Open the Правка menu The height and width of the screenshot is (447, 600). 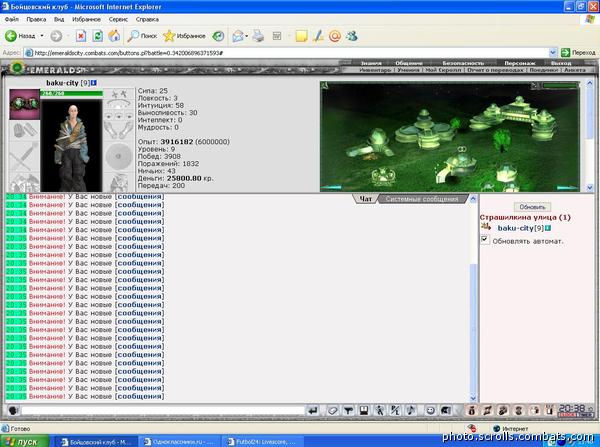[36, 19]
